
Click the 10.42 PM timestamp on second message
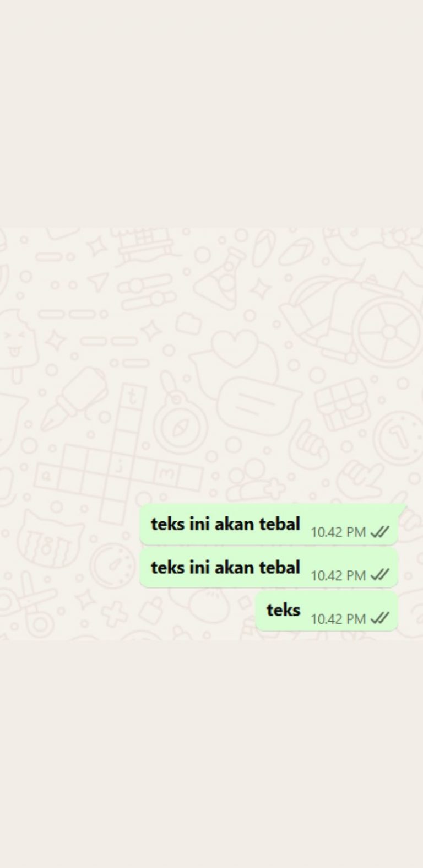[338, 575]
